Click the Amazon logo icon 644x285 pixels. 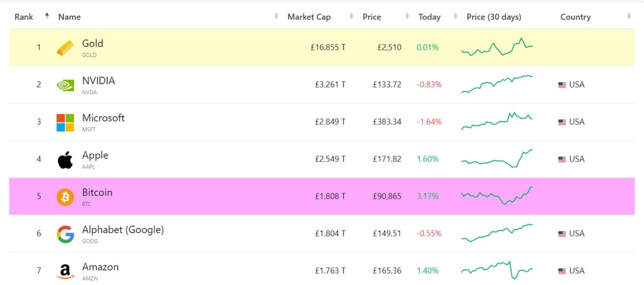65,271
